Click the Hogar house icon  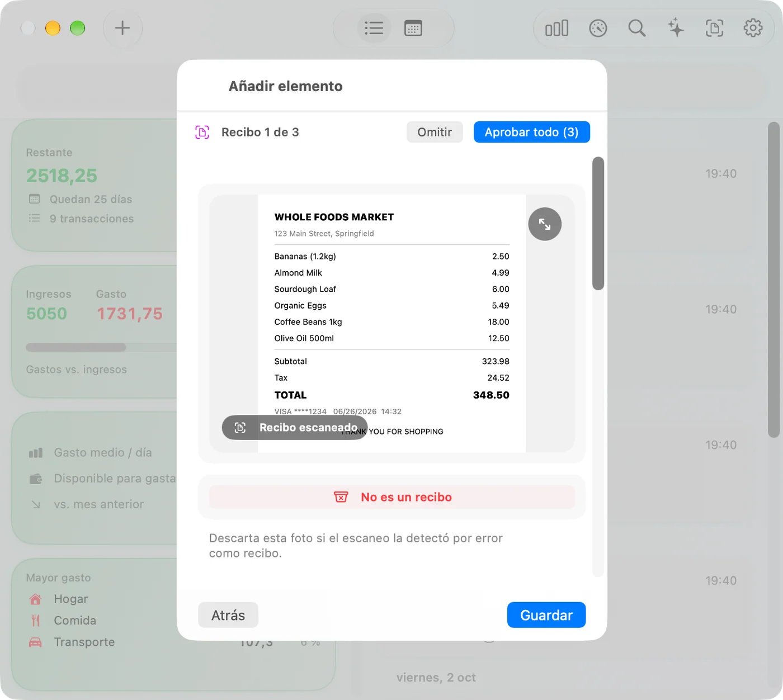pos(35,599)
